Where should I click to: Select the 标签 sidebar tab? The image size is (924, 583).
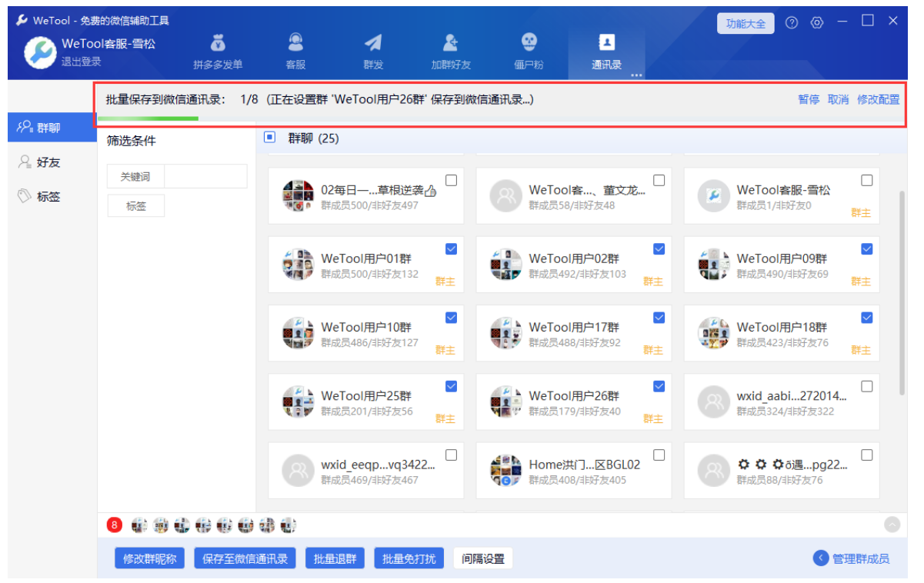click(52, 196)
